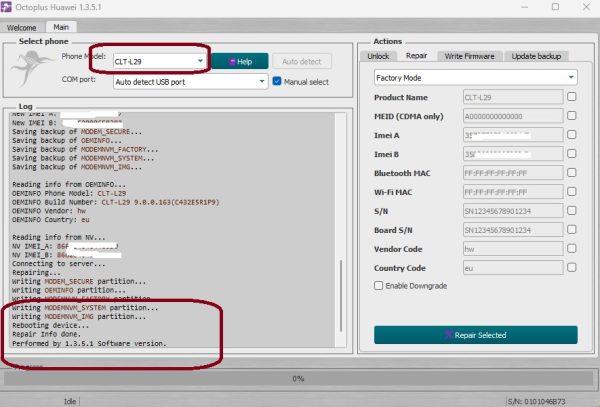Click the Bluetooth MAC input field
The image size is (600, 407).
pyautogui.click(x=513, y=173)
